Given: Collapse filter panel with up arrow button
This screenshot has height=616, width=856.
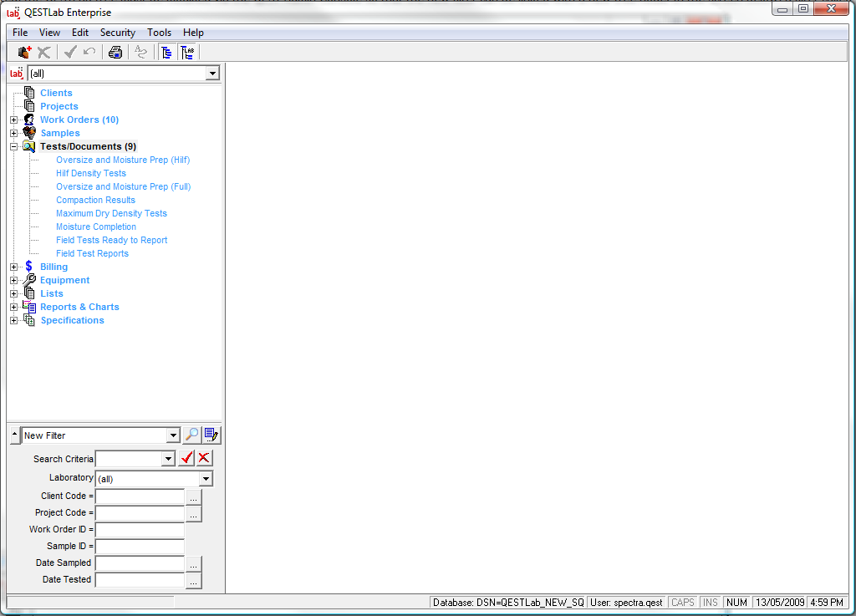Looking at the screenshot, I should (14, 435).
